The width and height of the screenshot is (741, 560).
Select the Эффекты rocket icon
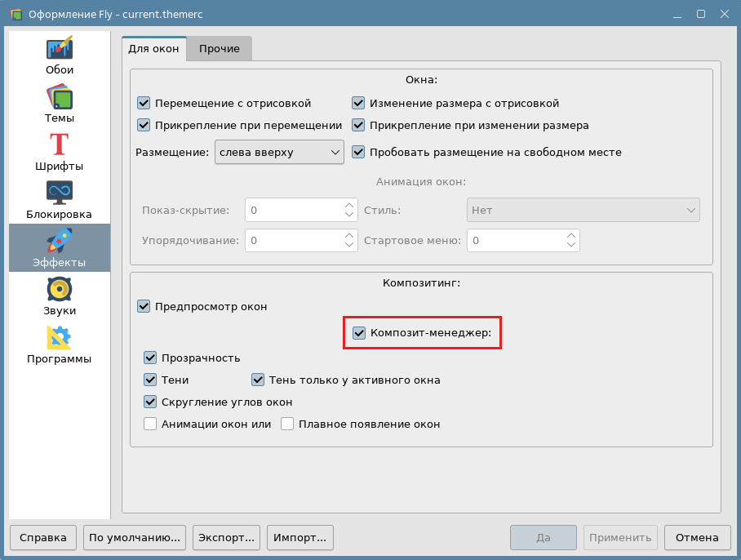click(x=59, y=241)
